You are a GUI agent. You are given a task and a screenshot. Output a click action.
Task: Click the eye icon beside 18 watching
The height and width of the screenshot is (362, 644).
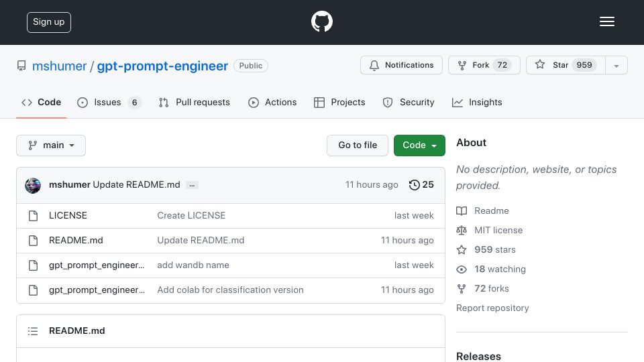click(462, 269)
